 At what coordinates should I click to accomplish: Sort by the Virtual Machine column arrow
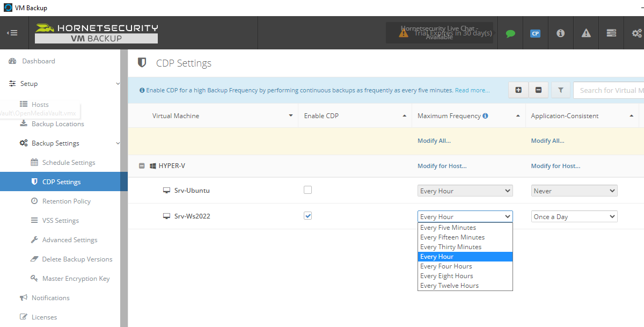(x=291, y=116)
